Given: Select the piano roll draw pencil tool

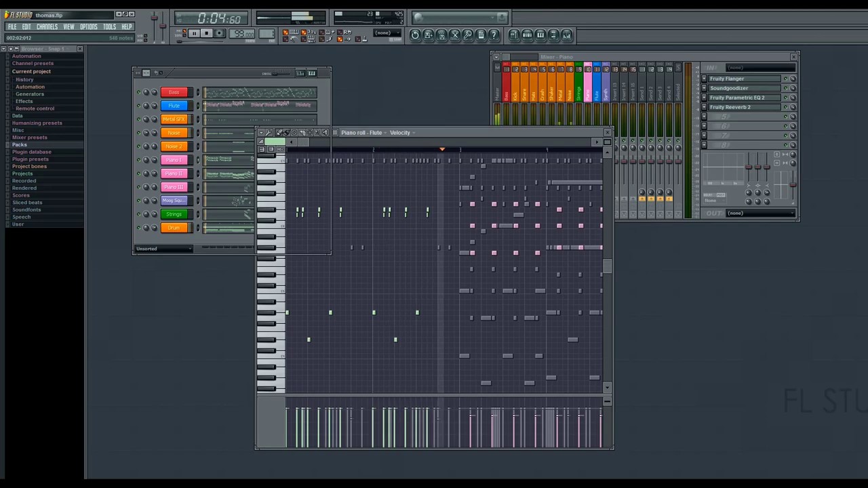Looking at the screenshot, I should (x=279, y=133).
